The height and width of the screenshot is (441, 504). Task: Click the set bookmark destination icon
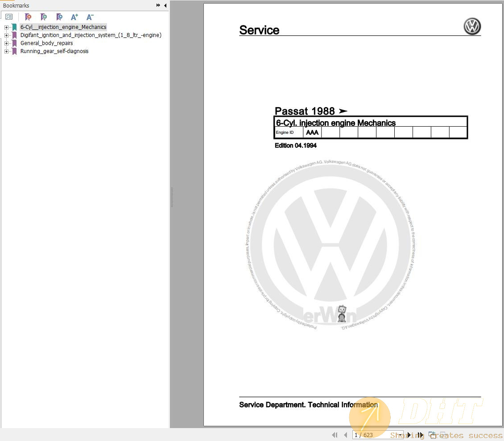(59, 16)
